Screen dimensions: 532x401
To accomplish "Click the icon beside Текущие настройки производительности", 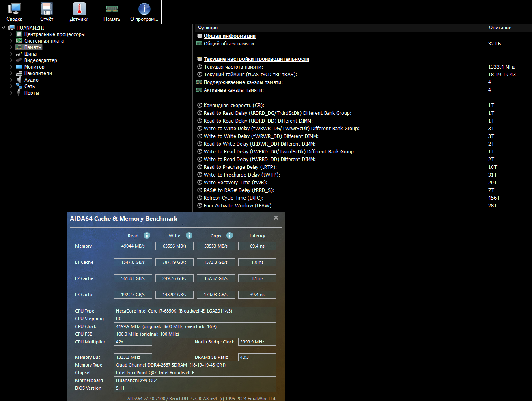I will coord(200,59).
